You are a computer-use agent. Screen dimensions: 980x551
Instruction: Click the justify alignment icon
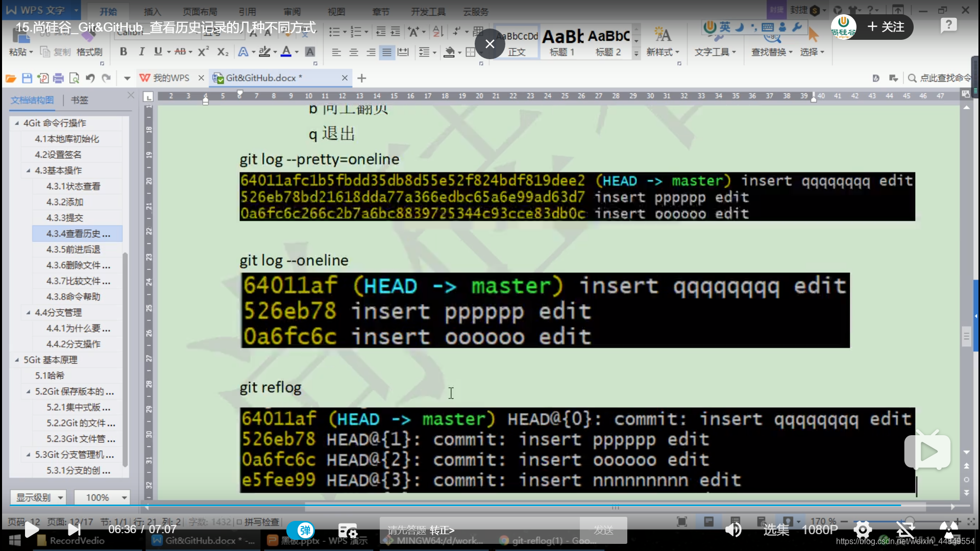[x=387, y=52]
